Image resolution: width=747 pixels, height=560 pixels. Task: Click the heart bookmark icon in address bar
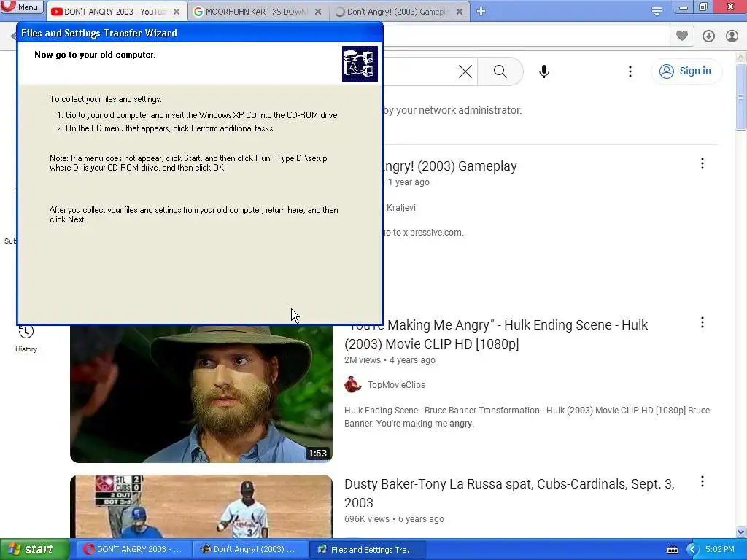[682, 36]
